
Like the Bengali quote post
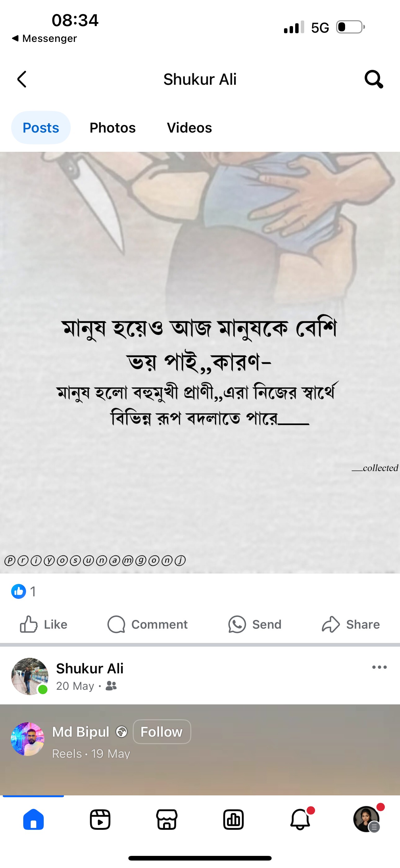coord(43,624)
